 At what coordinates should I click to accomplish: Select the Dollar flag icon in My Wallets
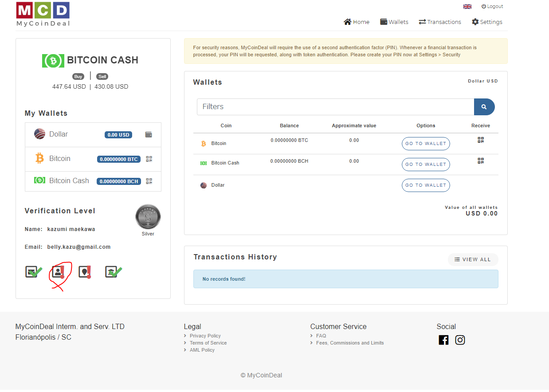pyautogui.click(x=39, y=134)
